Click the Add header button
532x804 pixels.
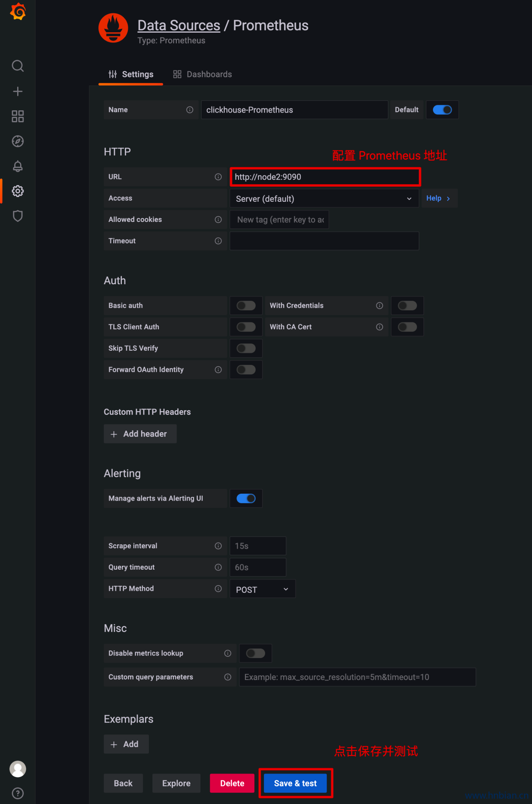140,434
